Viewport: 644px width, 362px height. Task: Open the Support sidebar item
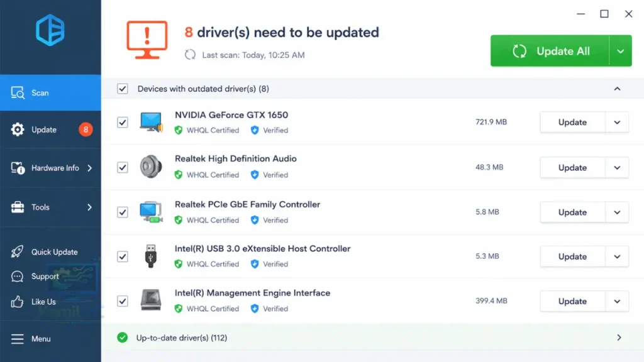point(50,277)
